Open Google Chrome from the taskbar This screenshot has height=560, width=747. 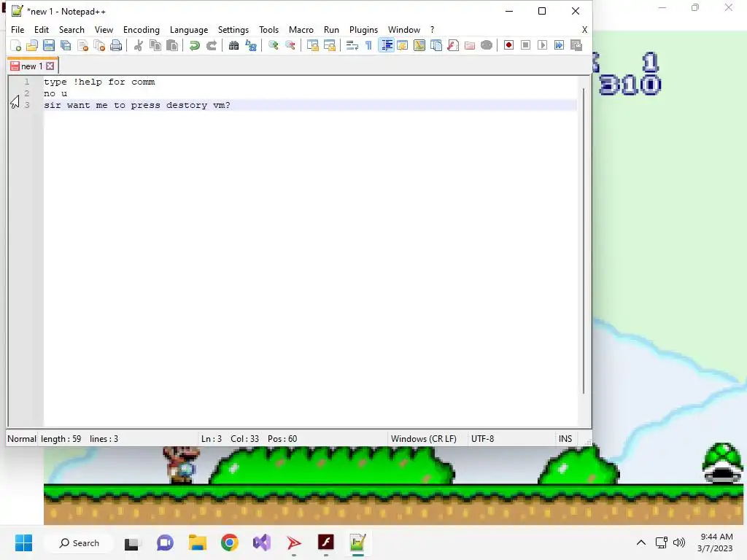tap(230, 542)
